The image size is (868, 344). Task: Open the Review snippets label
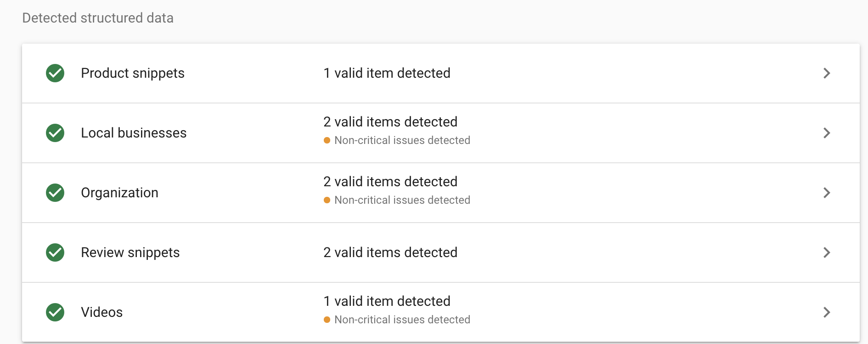[x=130, y=252]
